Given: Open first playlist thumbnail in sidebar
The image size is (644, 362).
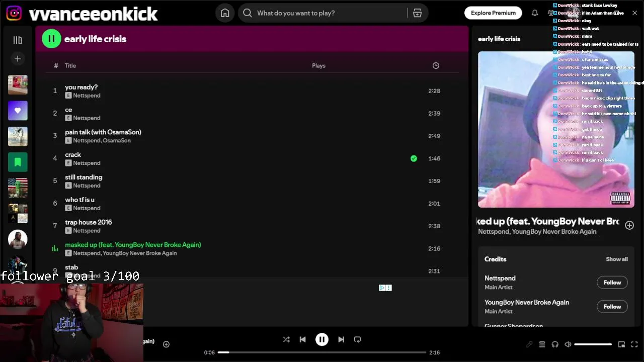Looking at the screenshot, I should click(18, 84).
